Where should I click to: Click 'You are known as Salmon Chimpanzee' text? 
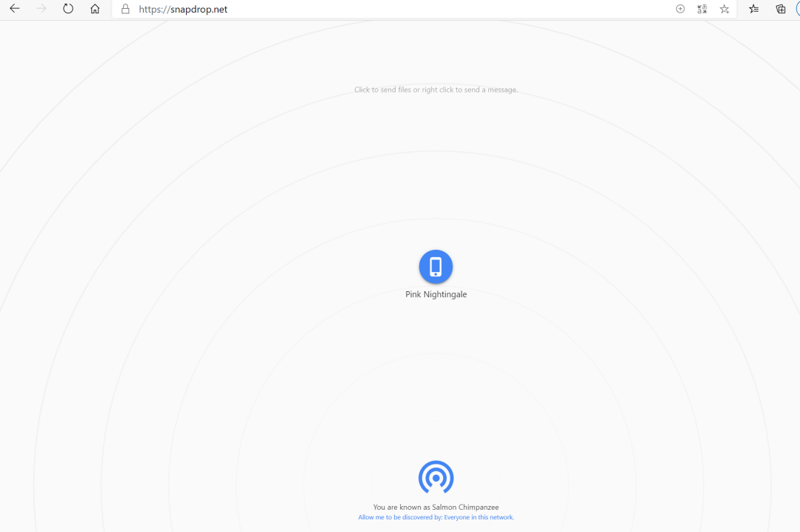pyautogui.click(x=436, y=507)
